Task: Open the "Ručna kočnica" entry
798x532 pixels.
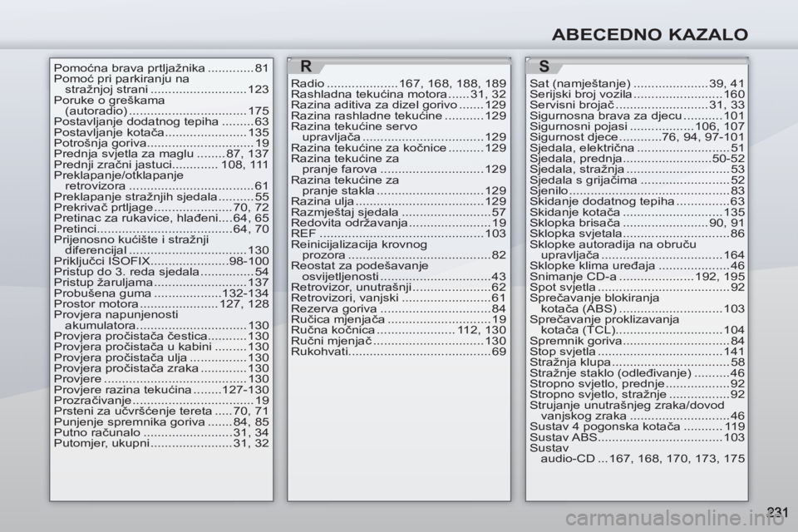Action: coord(398,330)
